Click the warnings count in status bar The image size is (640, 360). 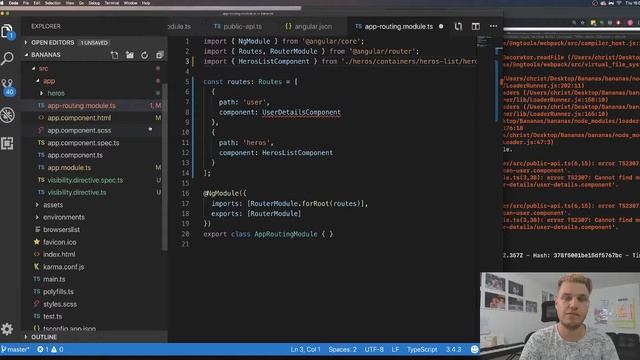57,349
